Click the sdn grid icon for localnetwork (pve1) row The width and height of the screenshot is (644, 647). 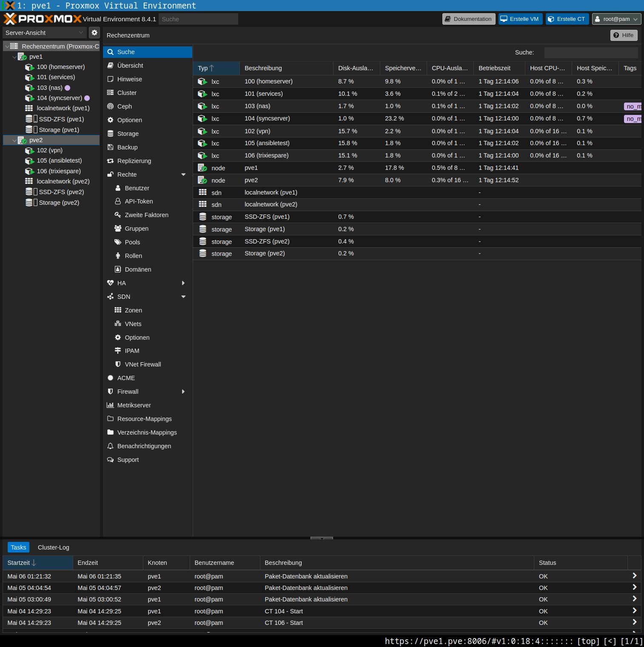[x=202, y=192]
